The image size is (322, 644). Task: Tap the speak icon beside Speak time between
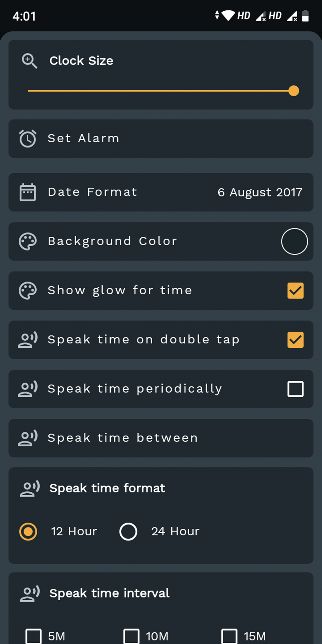click(28, 438)
